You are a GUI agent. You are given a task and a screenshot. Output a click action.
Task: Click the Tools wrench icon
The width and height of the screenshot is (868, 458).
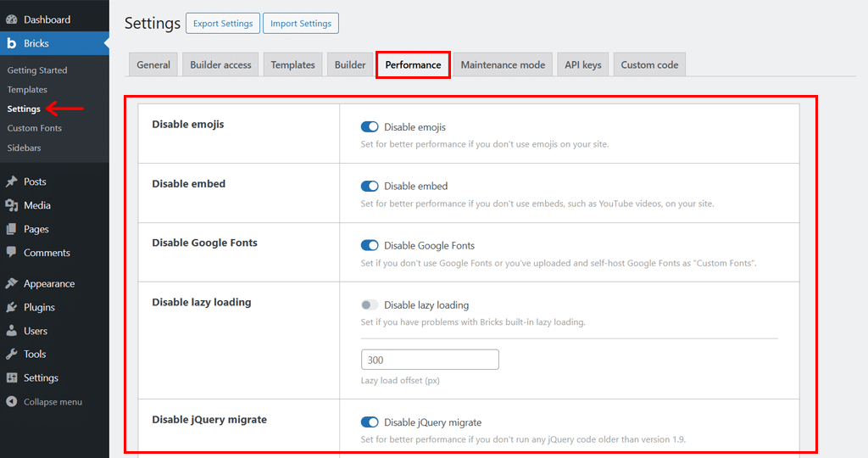click(12, 355)
